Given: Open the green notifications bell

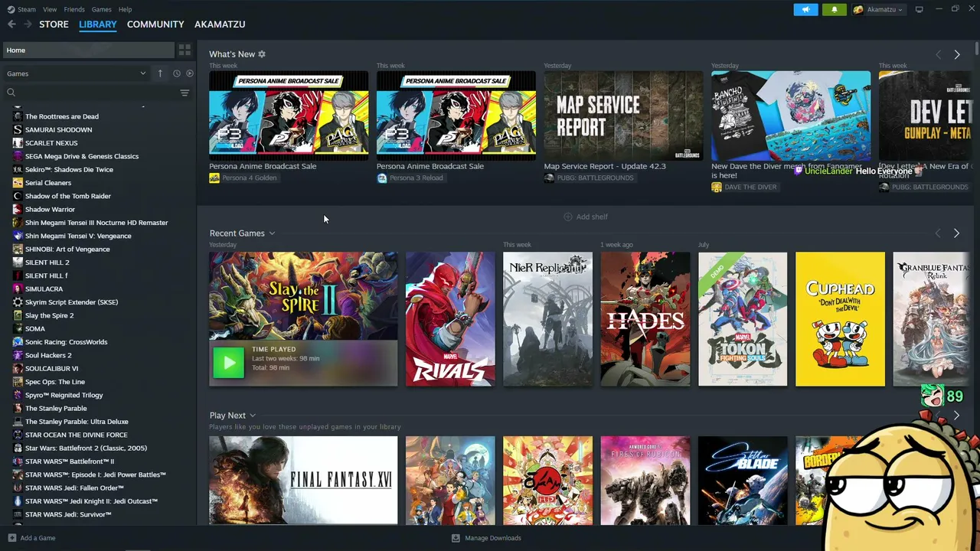Looking at the screenshot, I should [834, 9].
